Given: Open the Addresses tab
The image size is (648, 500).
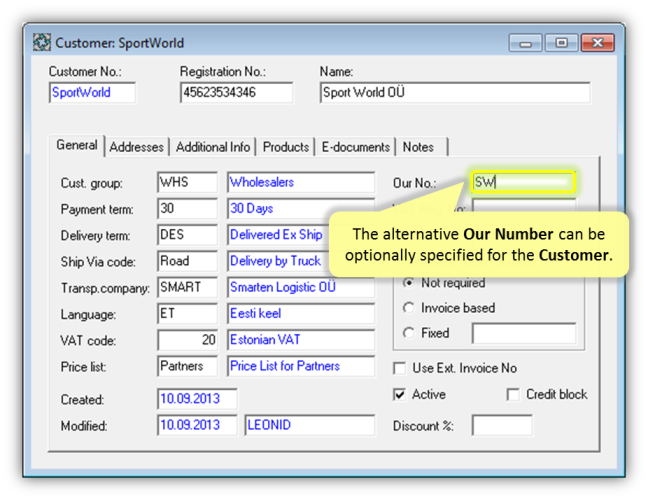Looking at the screenshot, I should click(136, 147).
